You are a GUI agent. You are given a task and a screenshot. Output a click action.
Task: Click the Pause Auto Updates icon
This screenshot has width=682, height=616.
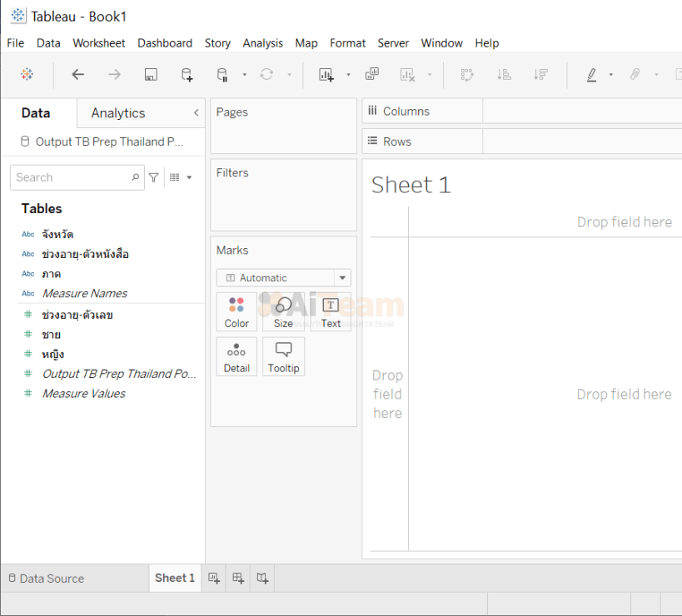click(222, 74)
